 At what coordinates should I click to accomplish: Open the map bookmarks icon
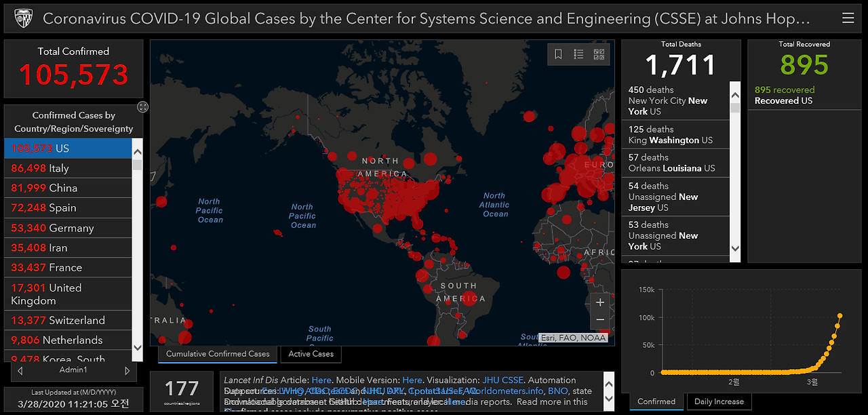(x=558, y=54)
